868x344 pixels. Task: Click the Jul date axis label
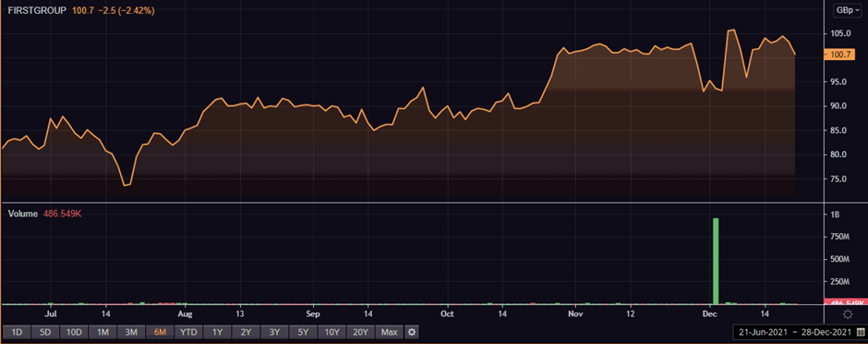point(51,313)
